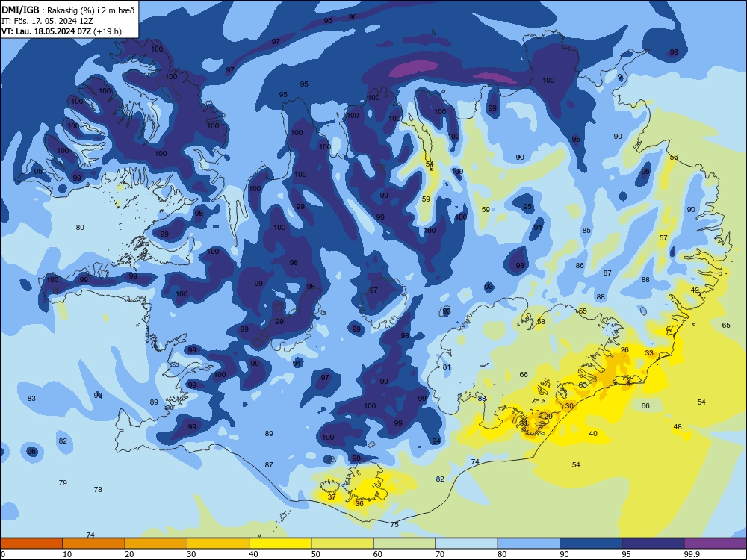Click the pale blue 70–80 legend swatch
The width and height of the screenshot is (747, 560).
click(466, 544)
